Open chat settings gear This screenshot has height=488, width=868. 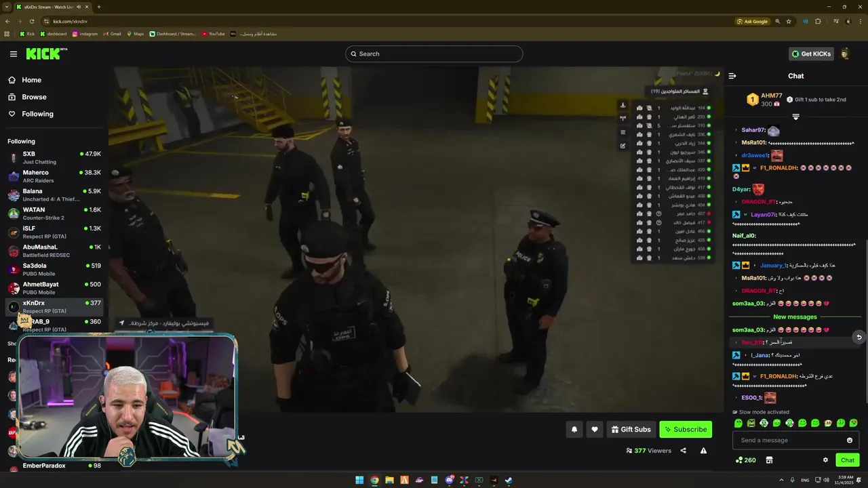click(x=825, y=460)
